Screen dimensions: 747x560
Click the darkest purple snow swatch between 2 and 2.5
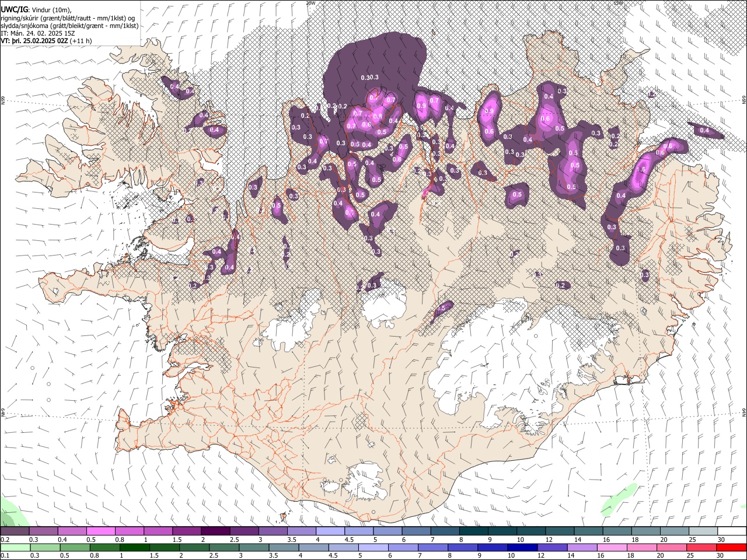(x=215, y=531)
